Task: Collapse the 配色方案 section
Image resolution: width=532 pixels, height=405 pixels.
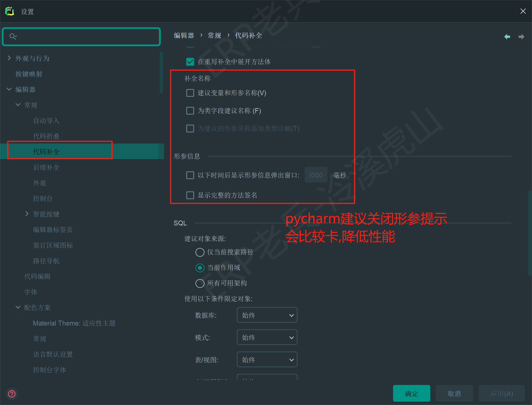Action: tap(18, 307)
